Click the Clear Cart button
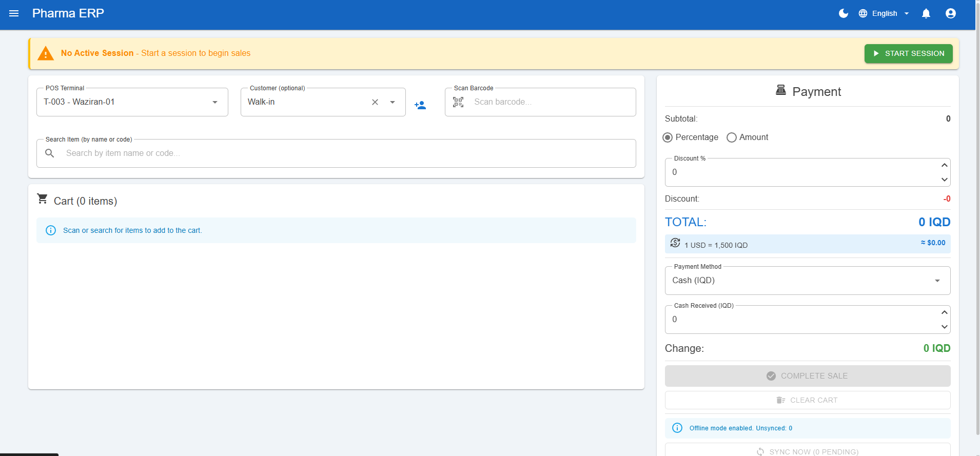This screenshot has width=980, height=456. click(808, 400)
